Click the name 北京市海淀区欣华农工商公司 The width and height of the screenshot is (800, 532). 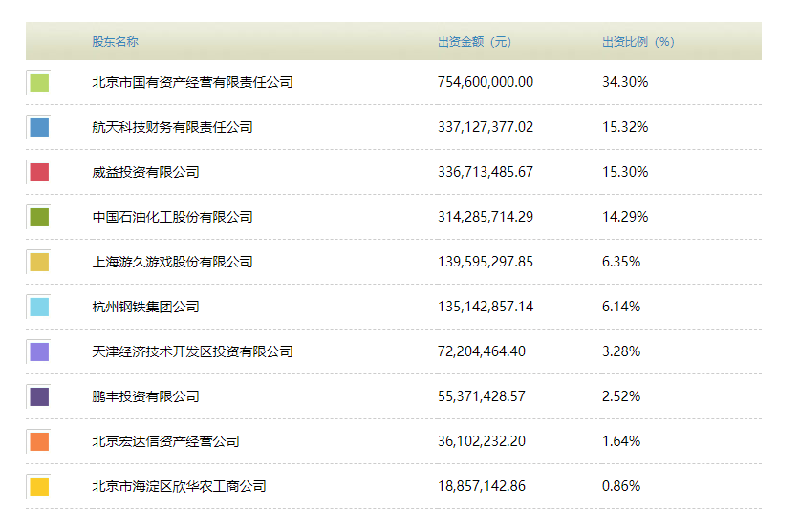179,486
